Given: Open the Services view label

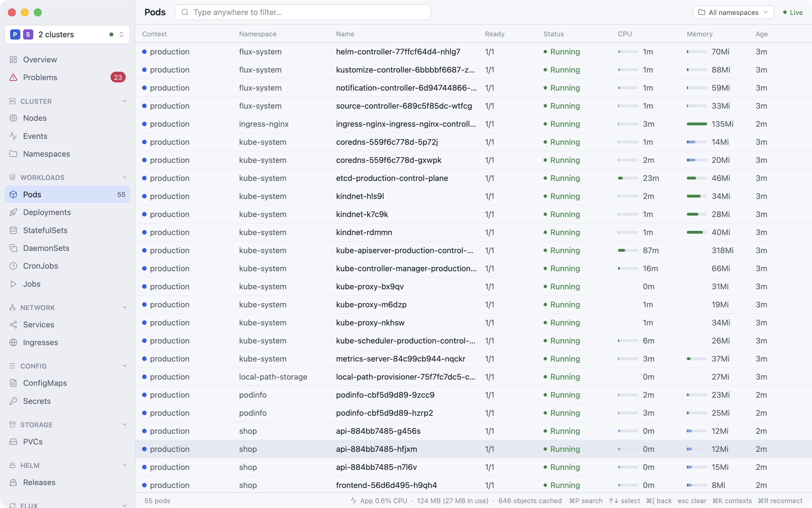Looking at the screenshot, I should (x=39, y=325).
